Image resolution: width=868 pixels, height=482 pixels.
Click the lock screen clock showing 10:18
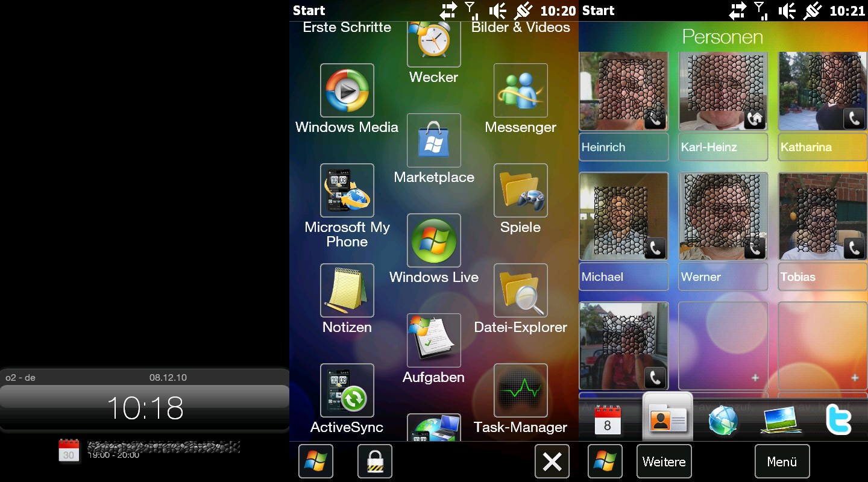click(145, 408)
